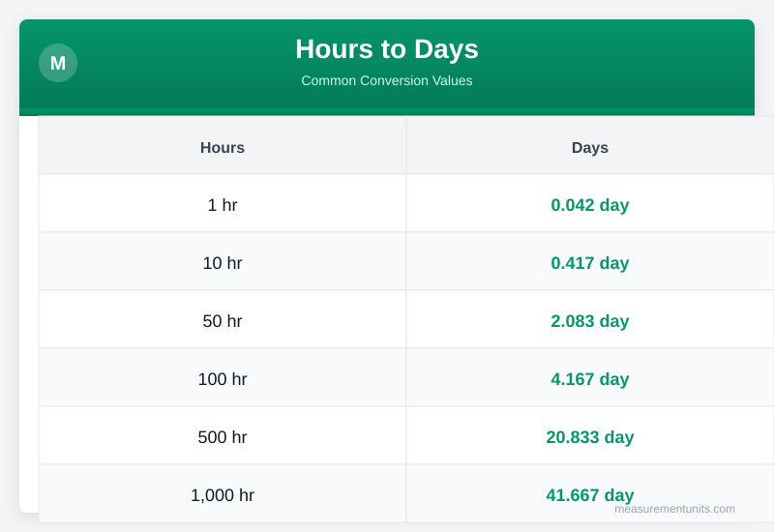Image resolution: width=774 pixels, height=532 pixels.
Task: Click the Common Conversion Values subtitle
Action: coord(386,80)
